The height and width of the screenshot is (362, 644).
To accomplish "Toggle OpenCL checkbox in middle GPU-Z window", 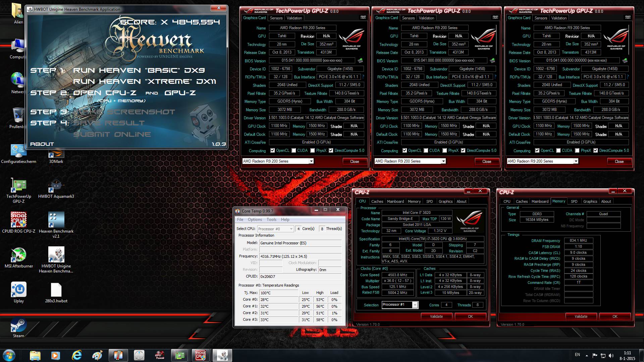I will (405, 150).
